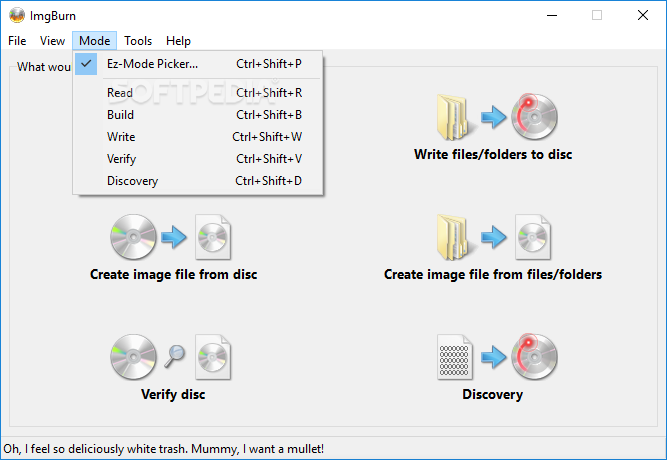Close the open Mode menu
667x460 pixels.
click(94, 41)
